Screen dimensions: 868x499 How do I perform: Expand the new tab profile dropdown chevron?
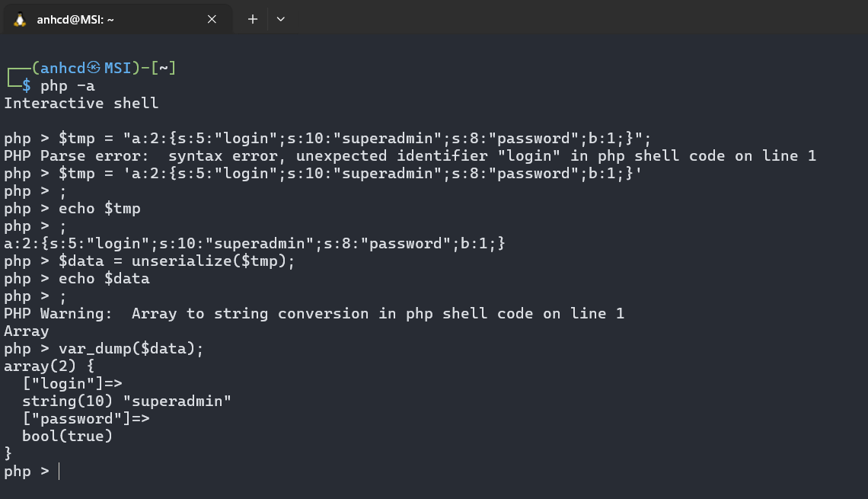point(280,20)
